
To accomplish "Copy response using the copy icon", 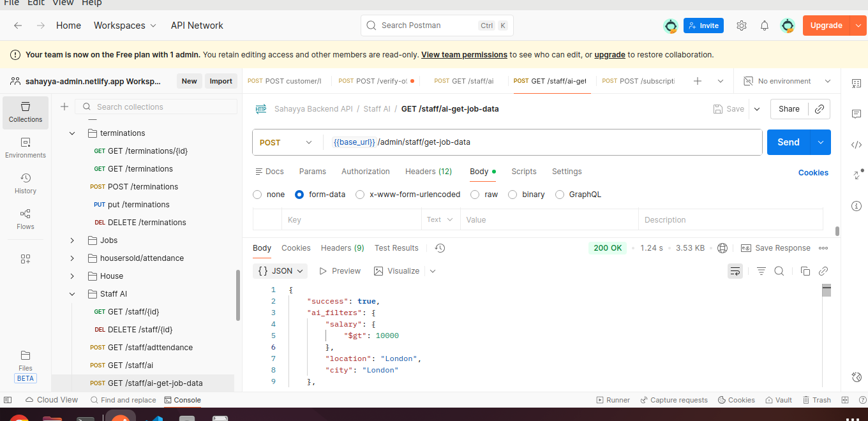I will coord(805,271).
